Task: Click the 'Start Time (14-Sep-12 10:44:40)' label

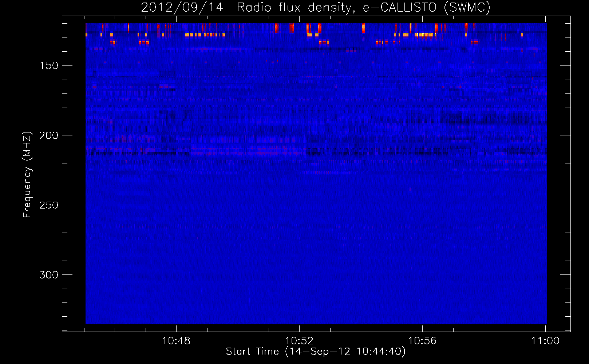Action: click(x=316, y=352)
